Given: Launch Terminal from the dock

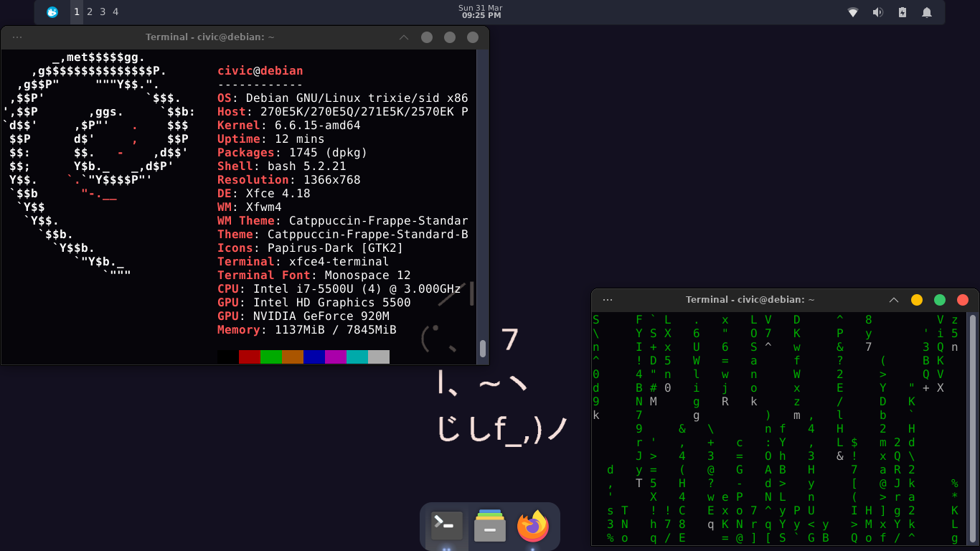Looking at the screenshot, I should (x=447, y=527).
